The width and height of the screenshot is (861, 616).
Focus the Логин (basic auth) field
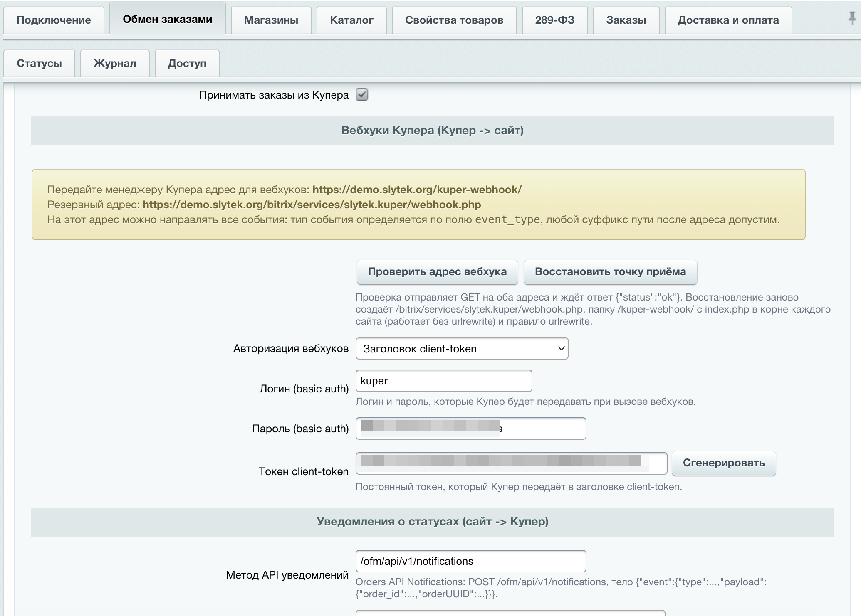[x=444, y=381]
